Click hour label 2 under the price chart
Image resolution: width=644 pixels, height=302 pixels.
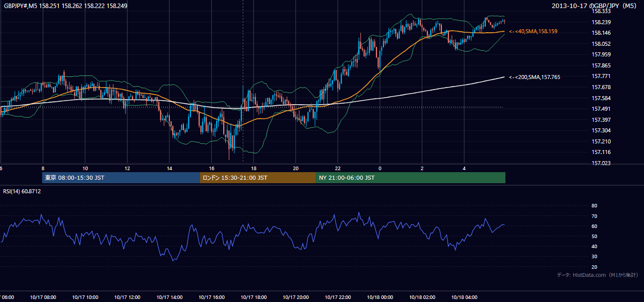tap(422, 169)
